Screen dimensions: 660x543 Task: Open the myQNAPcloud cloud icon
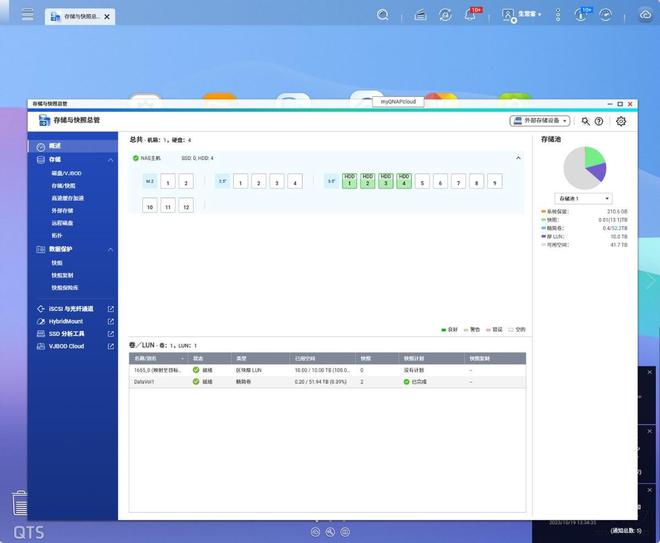pos(644,15)
